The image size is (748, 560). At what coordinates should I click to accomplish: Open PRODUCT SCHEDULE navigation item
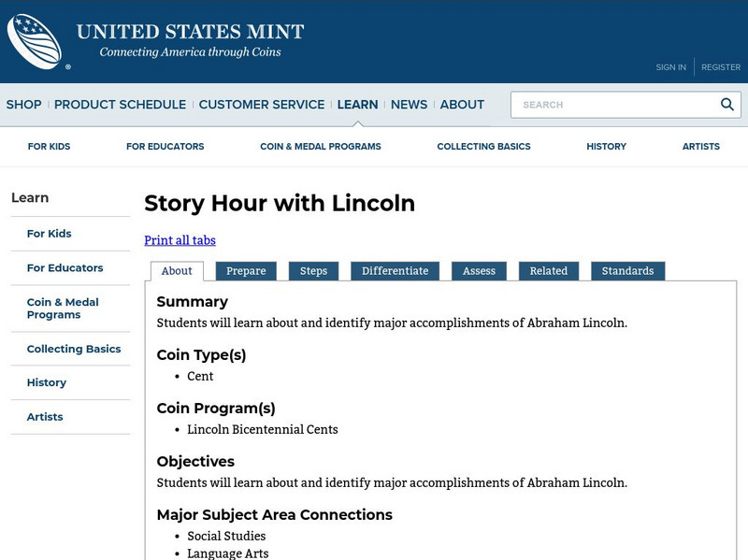120,105
